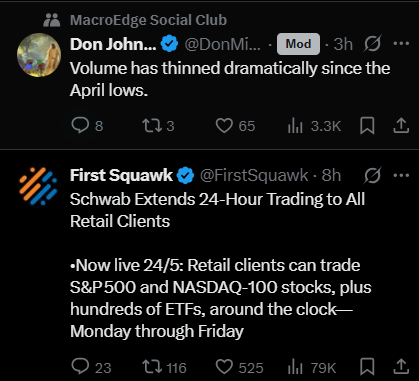This screenshot has width=419, height=381.
Task: Bookmark Don John's post
Action: 367,126
